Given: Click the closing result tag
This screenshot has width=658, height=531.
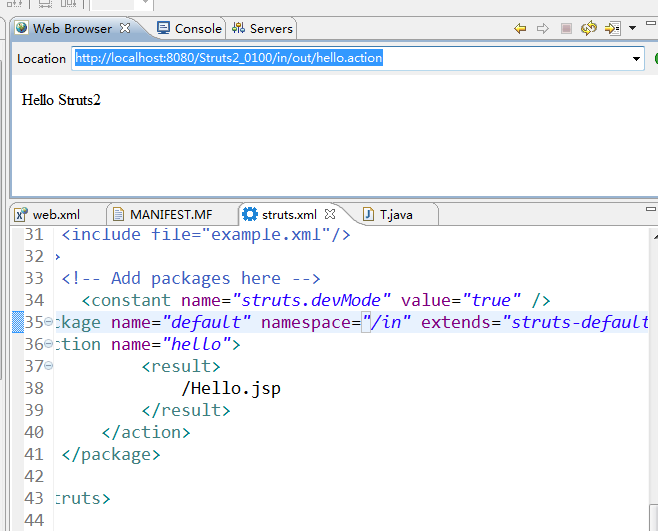Looking at the screenshot, I should pos(186,411).
